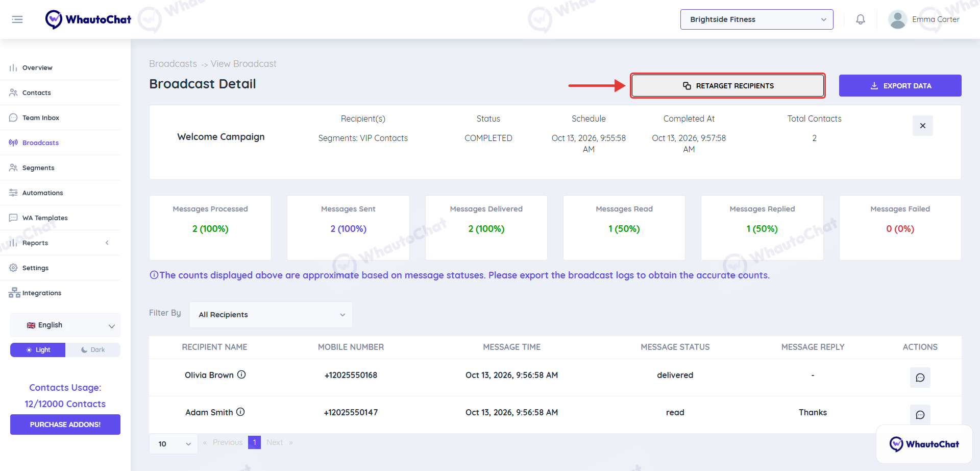Open the Brightside Fitness workspace dropdown
The height and width of the screenshot is (471, 980).
tap(757, 19)
